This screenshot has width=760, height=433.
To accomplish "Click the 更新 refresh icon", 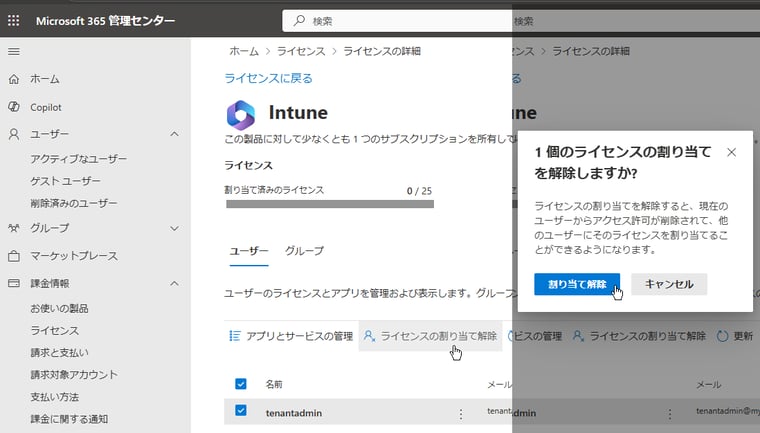I will [722, 336].
